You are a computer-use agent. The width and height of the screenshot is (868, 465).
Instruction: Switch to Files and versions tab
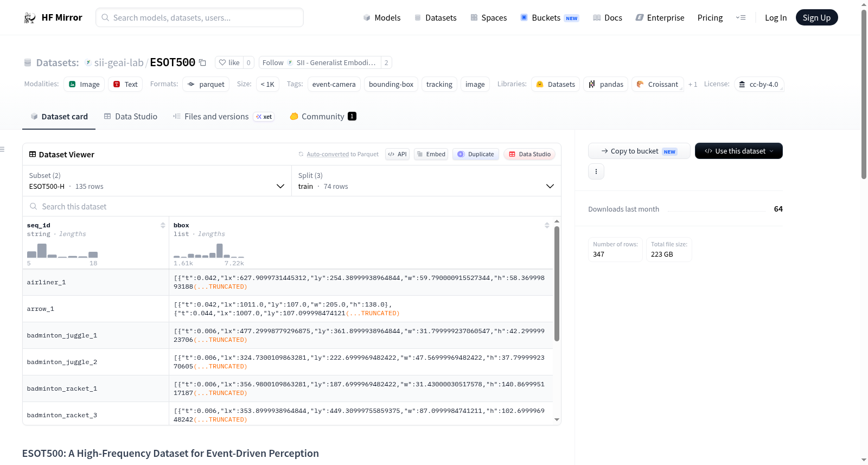click(x=224, y=117)
